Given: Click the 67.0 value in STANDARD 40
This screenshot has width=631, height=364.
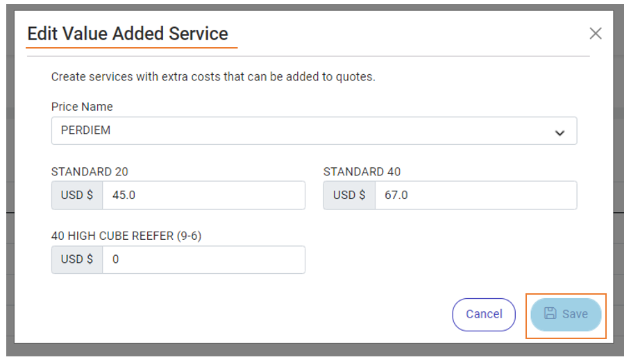Looking at the screenshot, I should (396, 196).
